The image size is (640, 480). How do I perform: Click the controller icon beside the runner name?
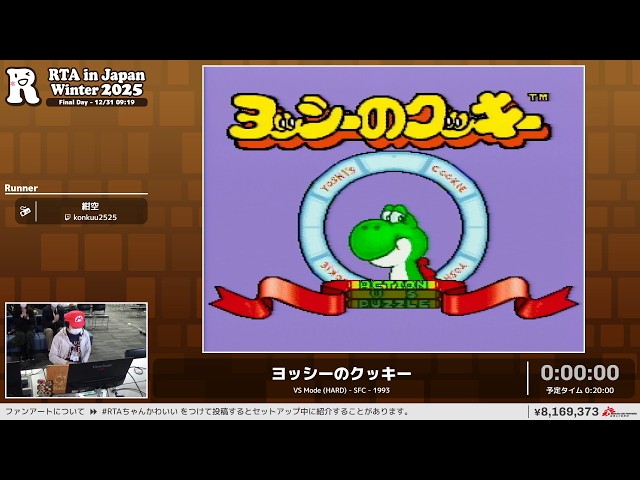pyautogui.click(x=25, y=211)
